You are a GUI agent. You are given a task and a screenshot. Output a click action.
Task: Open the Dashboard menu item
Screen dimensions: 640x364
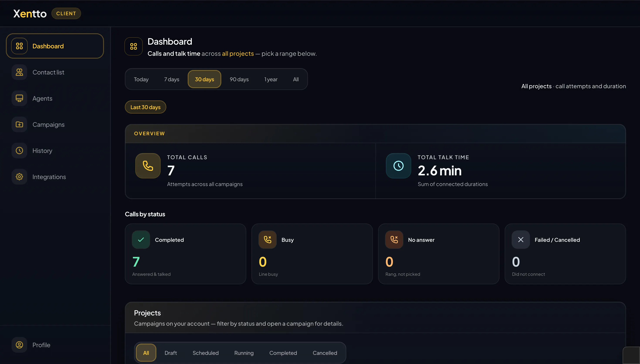(55, 46)
